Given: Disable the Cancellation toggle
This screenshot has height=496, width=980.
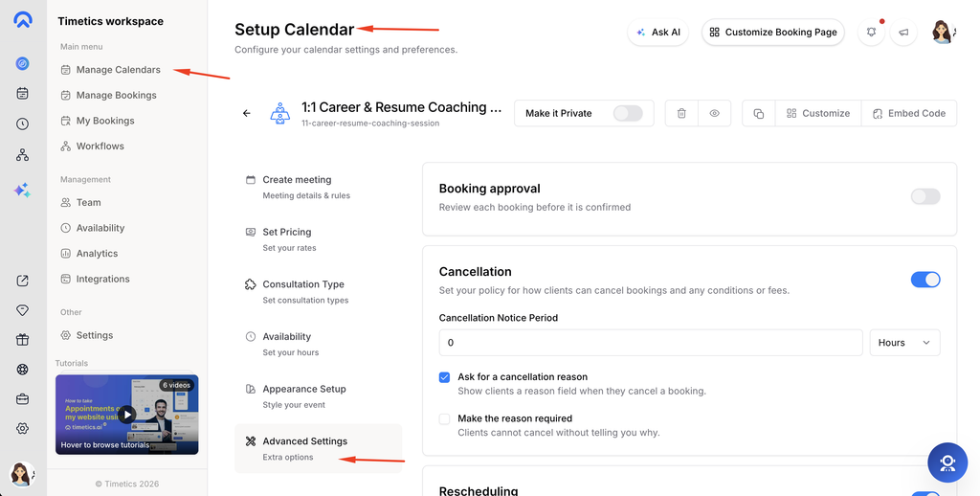Looking at the screenshot, I should 925,280.
